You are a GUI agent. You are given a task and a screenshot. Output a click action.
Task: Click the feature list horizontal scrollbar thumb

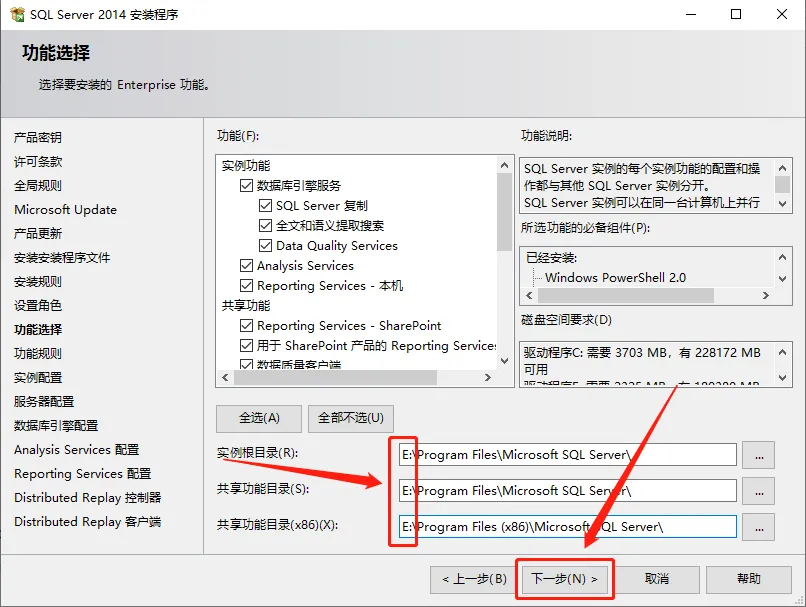coord(335,377)
